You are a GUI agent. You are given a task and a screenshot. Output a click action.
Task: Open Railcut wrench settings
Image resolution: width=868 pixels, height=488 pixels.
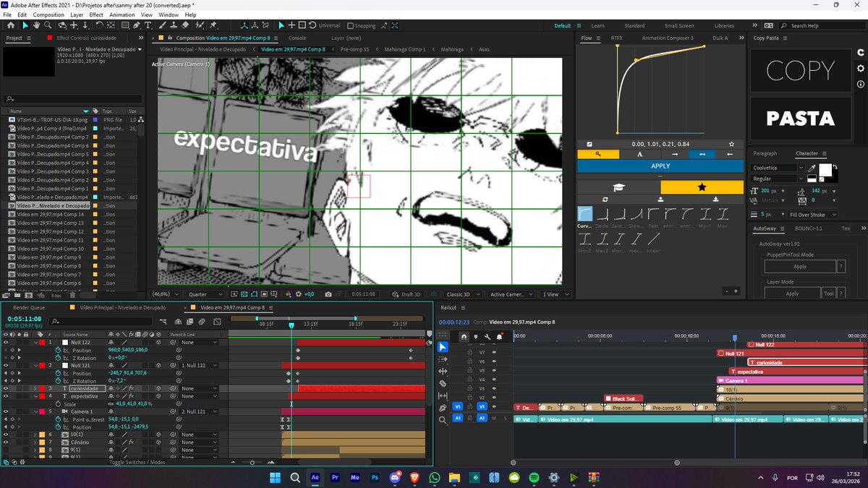488,337
